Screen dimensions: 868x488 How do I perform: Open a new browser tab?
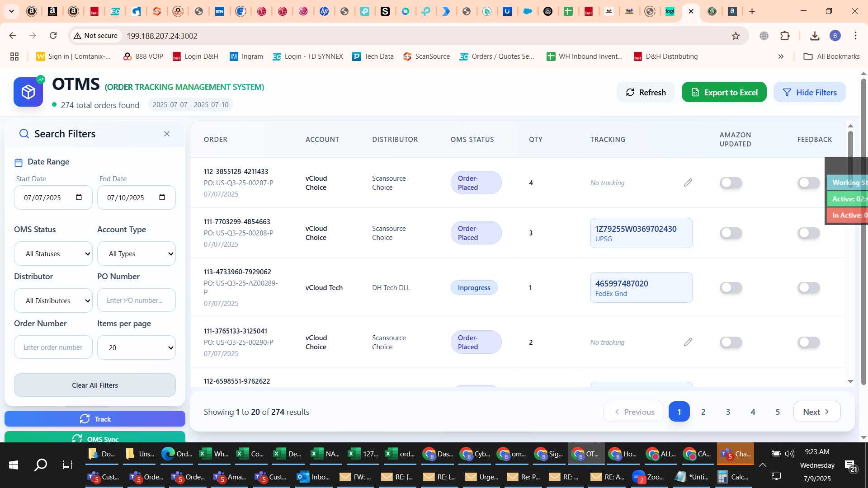(752, 11)
